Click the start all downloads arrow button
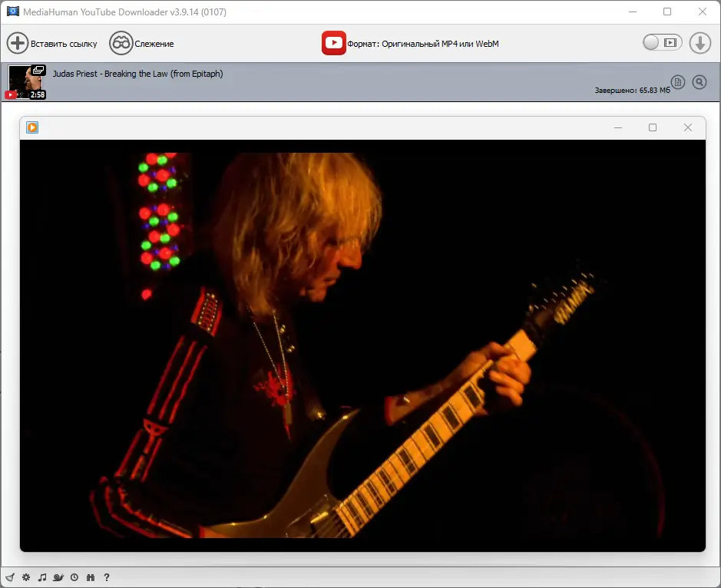 coord(700,43)
